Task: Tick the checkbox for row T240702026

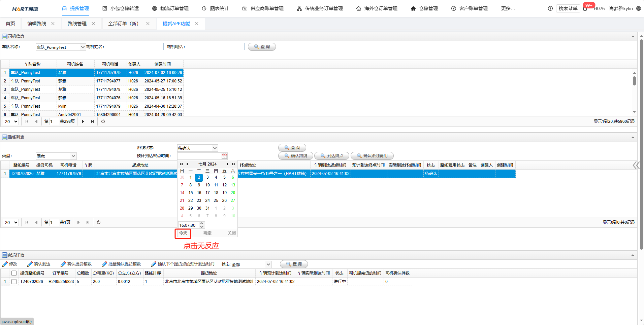Action: (x=14, y=282)
